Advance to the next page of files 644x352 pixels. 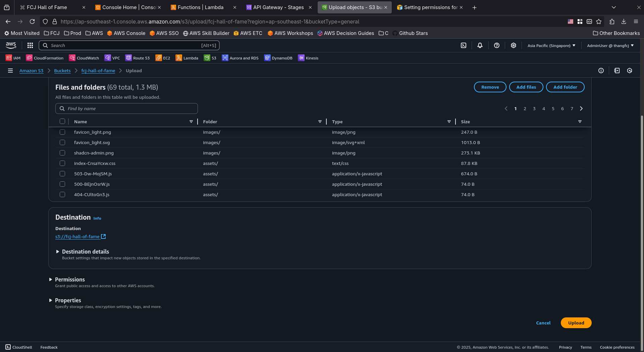(x=581, y=108)
